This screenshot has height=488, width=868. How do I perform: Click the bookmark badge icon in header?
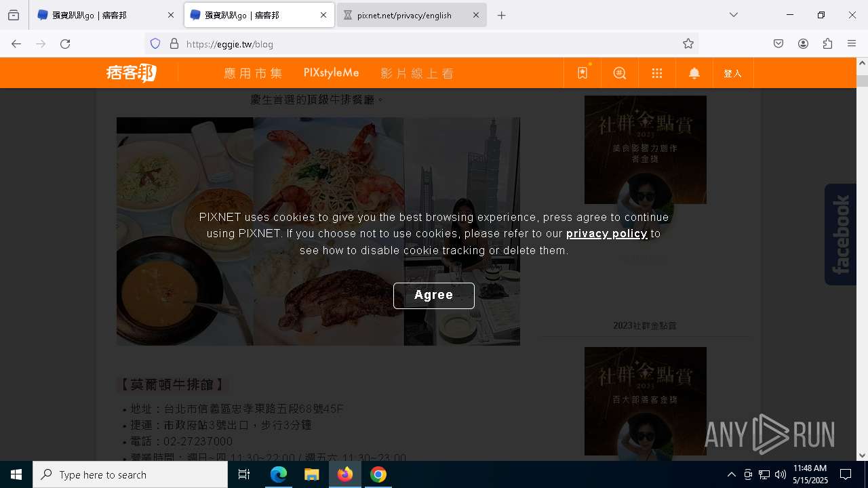[583, 73]
